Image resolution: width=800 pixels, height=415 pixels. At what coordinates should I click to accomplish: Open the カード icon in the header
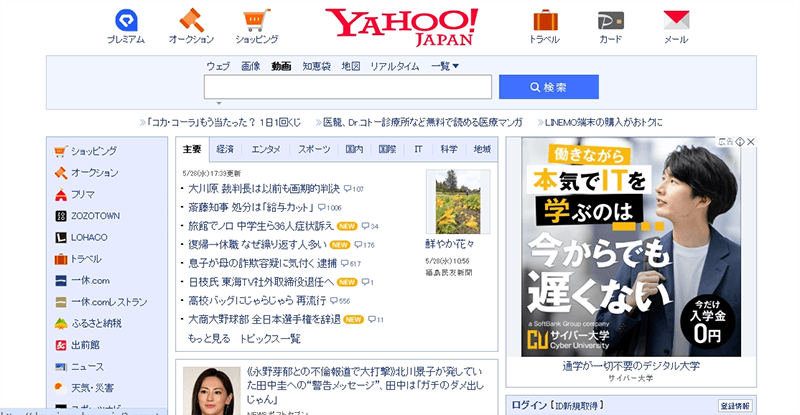[611, 20]
